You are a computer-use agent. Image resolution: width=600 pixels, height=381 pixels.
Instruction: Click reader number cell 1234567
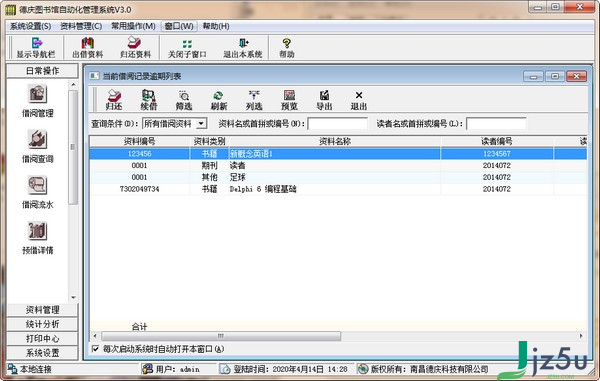[x=496, y=154]
